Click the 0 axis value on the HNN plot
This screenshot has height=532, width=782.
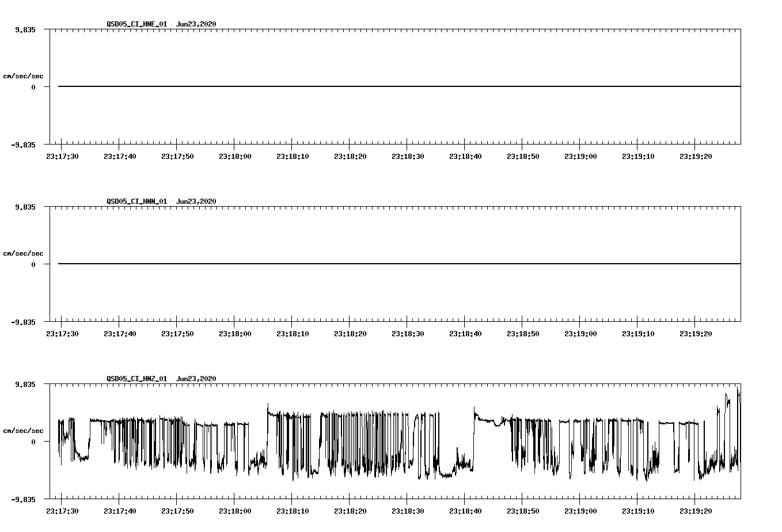click(33, 264)
